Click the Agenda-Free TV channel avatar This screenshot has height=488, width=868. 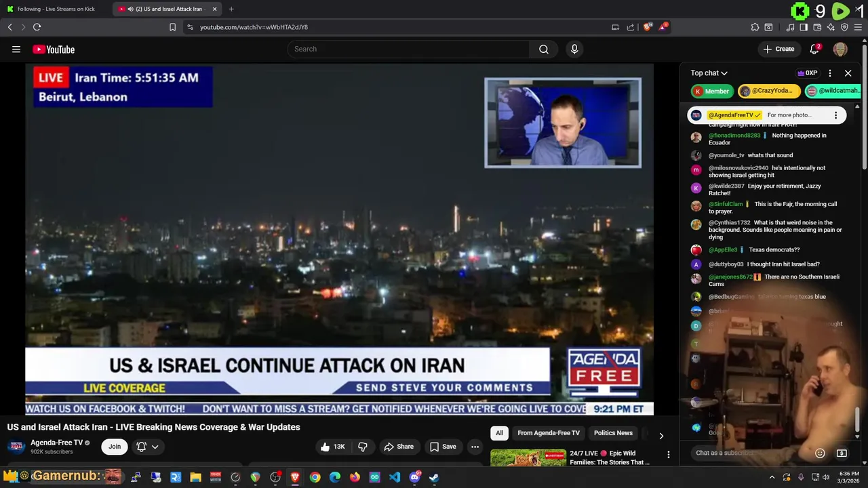[x=16, y=447]
